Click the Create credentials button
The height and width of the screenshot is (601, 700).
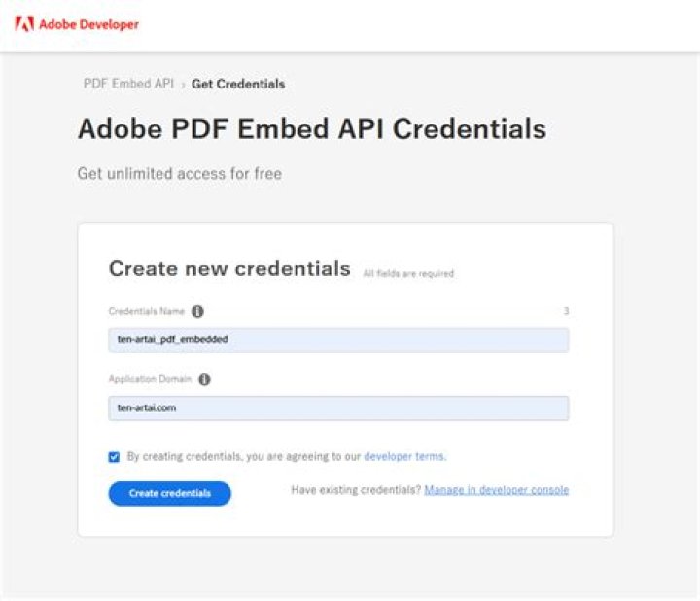point(169,493)
